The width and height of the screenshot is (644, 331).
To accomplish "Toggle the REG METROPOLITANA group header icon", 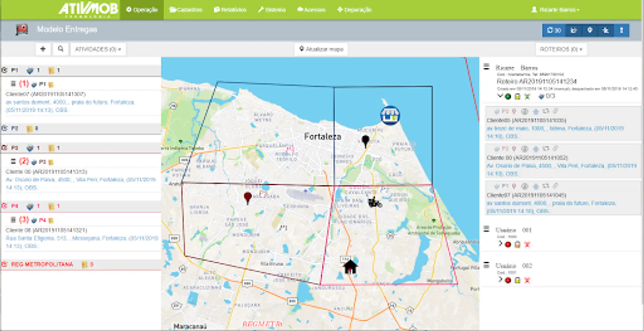I will click(x=4, y=264).
